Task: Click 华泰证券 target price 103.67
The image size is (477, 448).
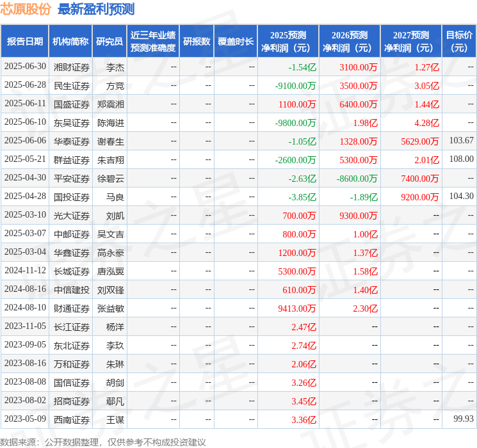Action: pos(461,141)
